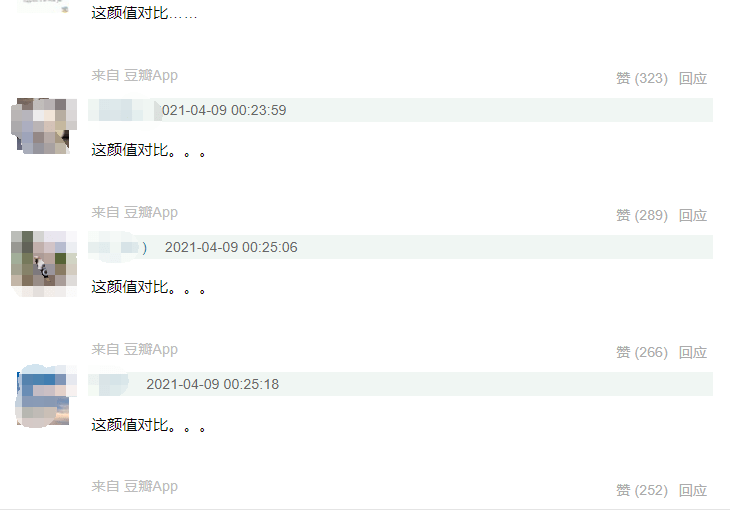Open blurred username beside 2021-04-09 00:25:06
This screenshot has width=730, height=519.
coord(118,247)
